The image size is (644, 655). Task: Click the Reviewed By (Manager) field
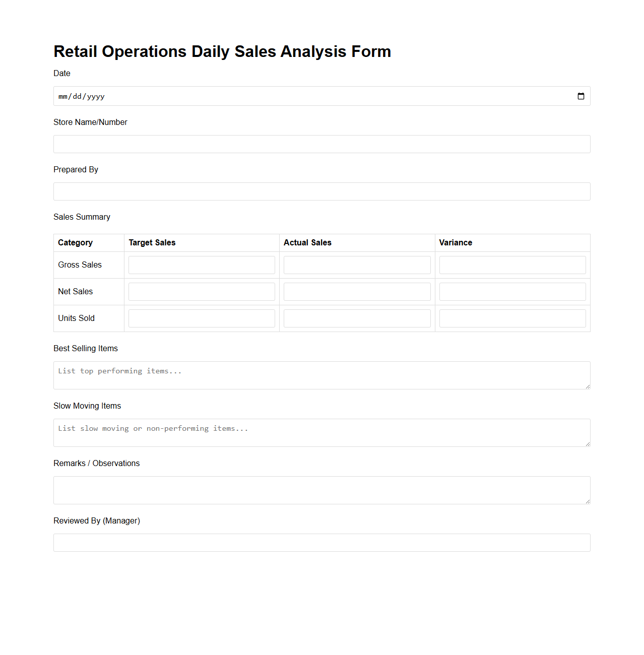(x=321, y=543)
